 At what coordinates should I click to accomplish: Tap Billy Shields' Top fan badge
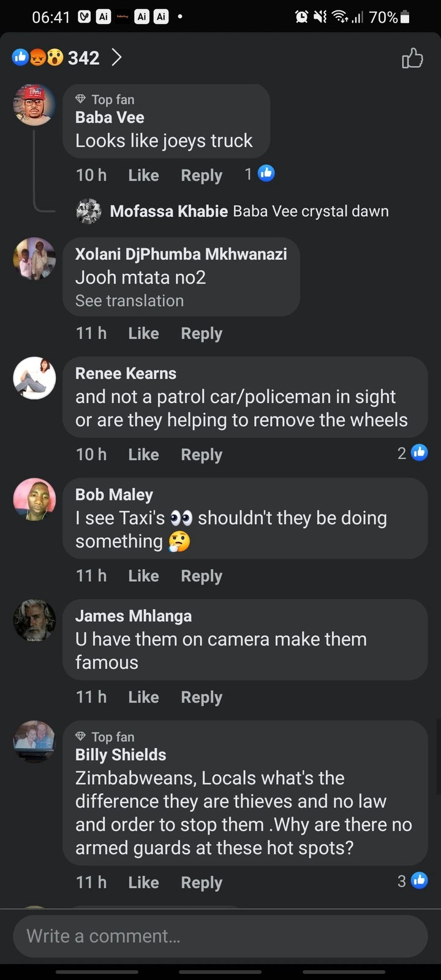pyautogui.click(x=105, y=737)
